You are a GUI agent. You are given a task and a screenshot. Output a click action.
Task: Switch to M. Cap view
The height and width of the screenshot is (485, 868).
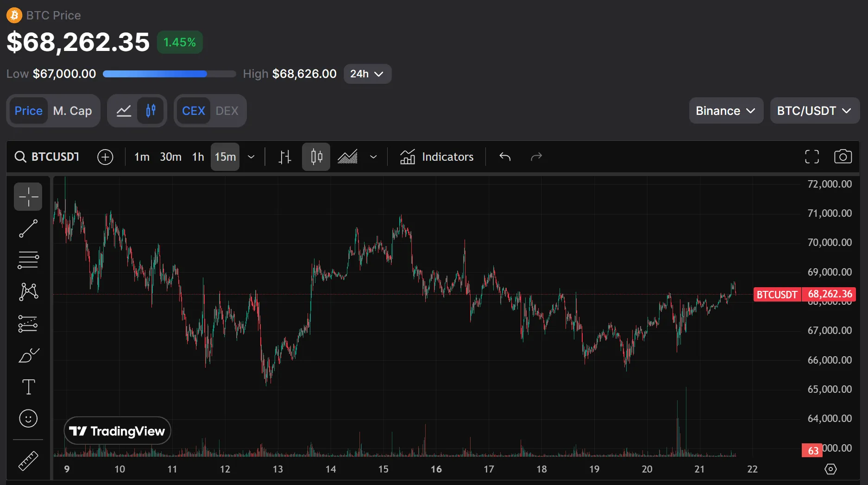tap(72, 111)
